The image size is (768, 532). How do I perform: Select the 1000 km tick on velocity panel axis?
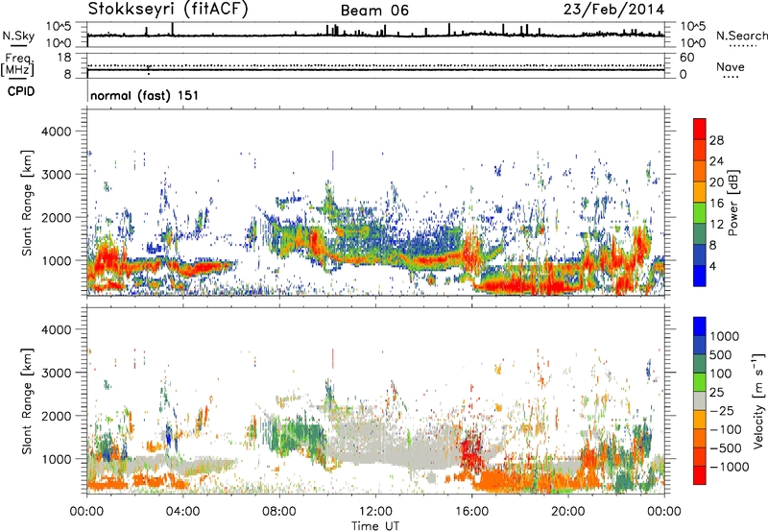click(57, 459)
